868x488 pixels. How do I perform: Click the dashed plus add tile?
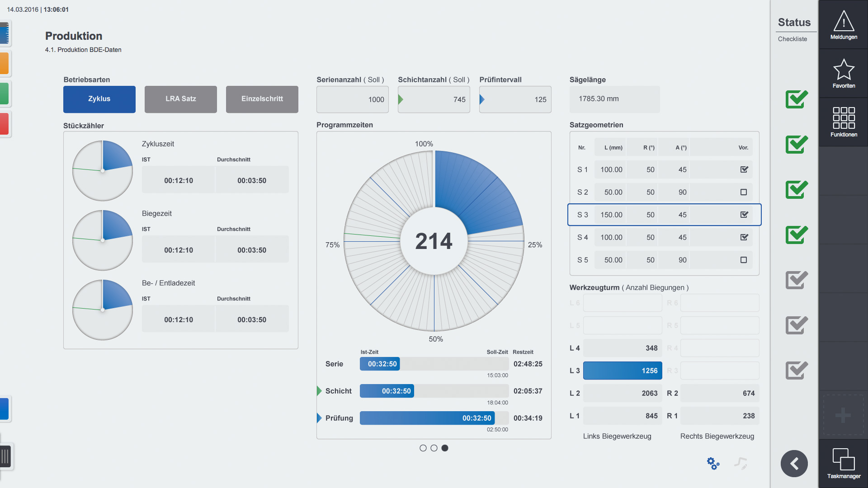tap(843, 415)
